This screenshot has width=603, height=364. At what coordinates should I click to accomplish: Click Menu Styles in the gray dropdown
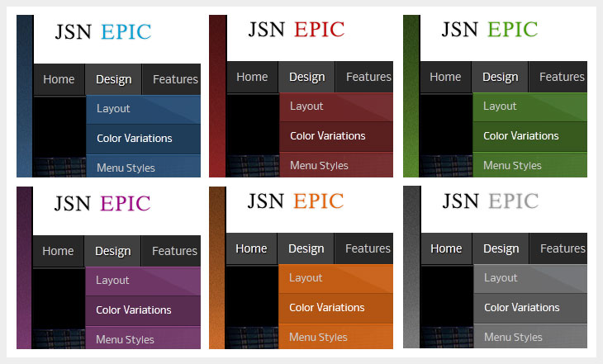pyautogui.click(x=513, y=337)
